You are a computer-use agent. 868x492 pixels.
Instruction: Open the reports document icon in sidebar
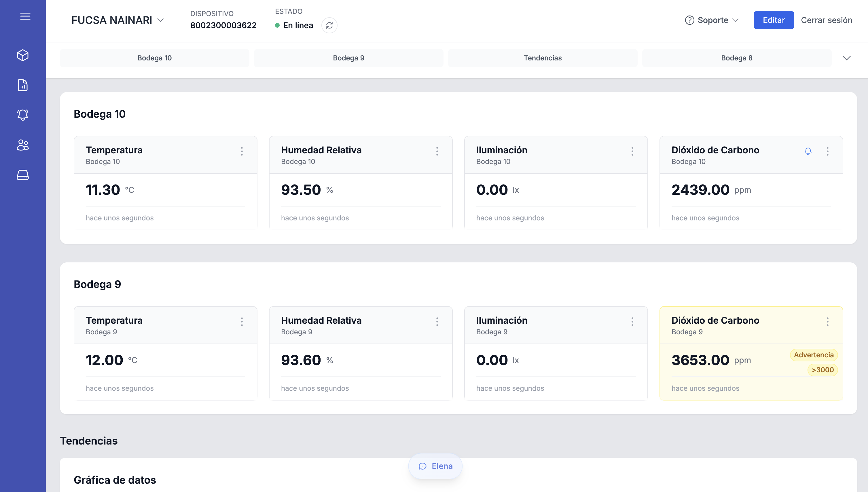(x=23, y=85)
